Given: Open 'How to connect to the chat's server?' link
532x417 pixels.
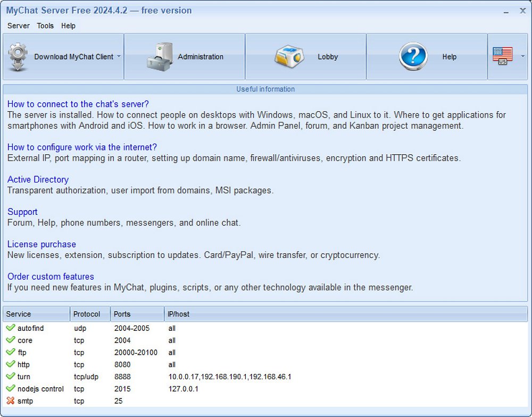Looking at the screenshot, I should [78, 104].
